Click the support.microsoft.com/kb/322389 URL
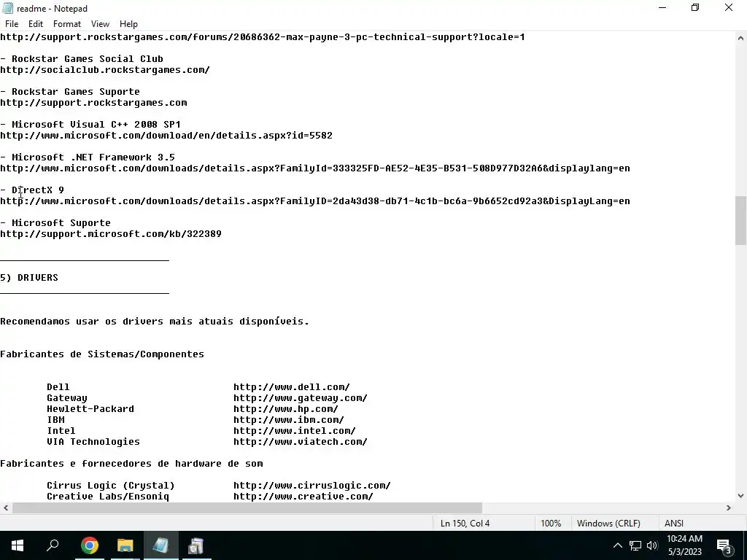The height and width of the screenshot is (560, 747). click(111, 234)
